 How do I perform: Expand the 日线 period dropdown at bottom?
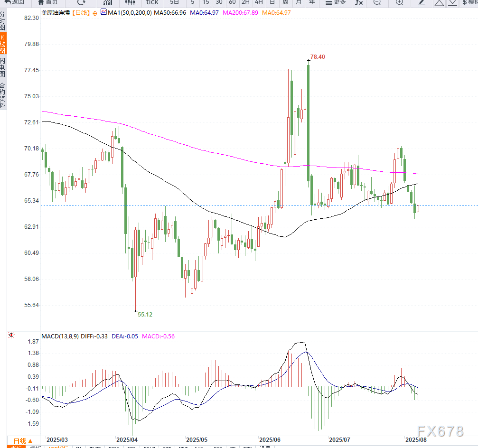(23, 441)
